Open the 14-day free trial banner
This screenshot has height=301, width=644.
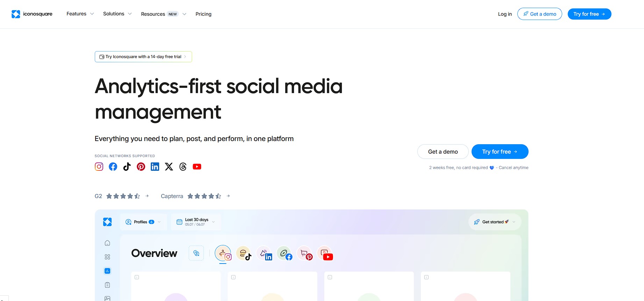[x=143, y=57]
